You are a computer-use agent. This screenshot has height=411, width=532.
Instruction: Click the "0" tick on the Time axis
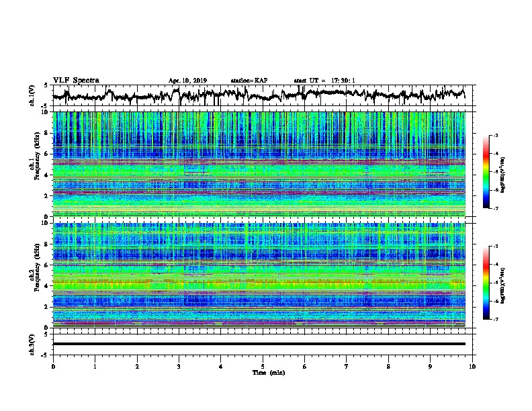click(53, 367)
